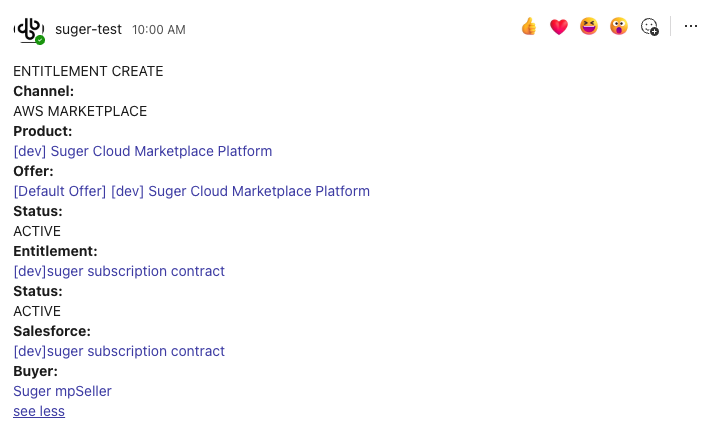Screen dimensions: 712x437
Task: Click the green status badge on avatar
Action: tap(40, 40)
